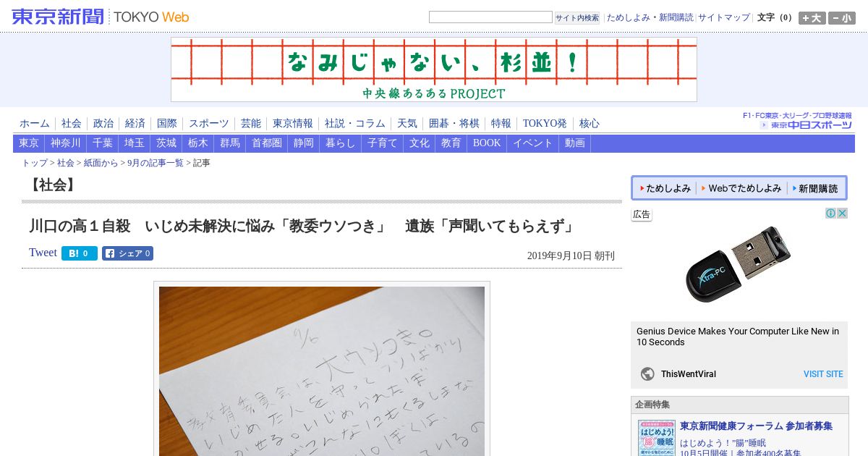Open the 囲碁・将棋 menu item
Viewport: 868px width, 456px height.
tap(454, 123)
